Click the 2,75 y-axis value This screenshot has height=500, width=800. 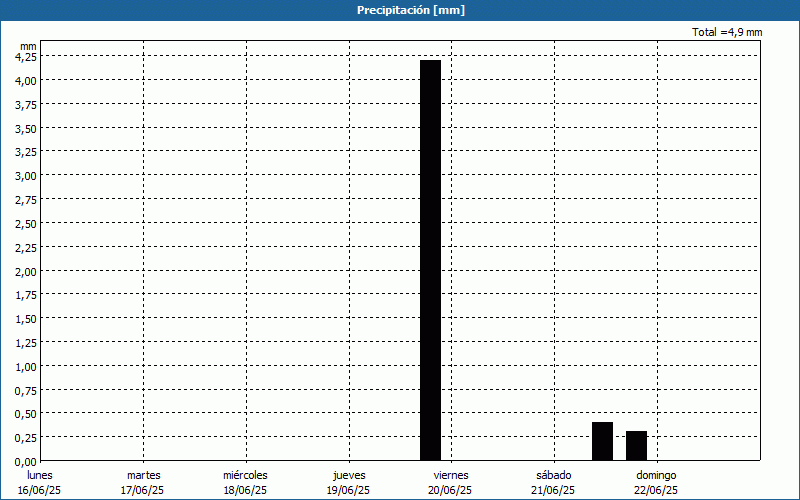pyautogui.click(x=26, y=200)
